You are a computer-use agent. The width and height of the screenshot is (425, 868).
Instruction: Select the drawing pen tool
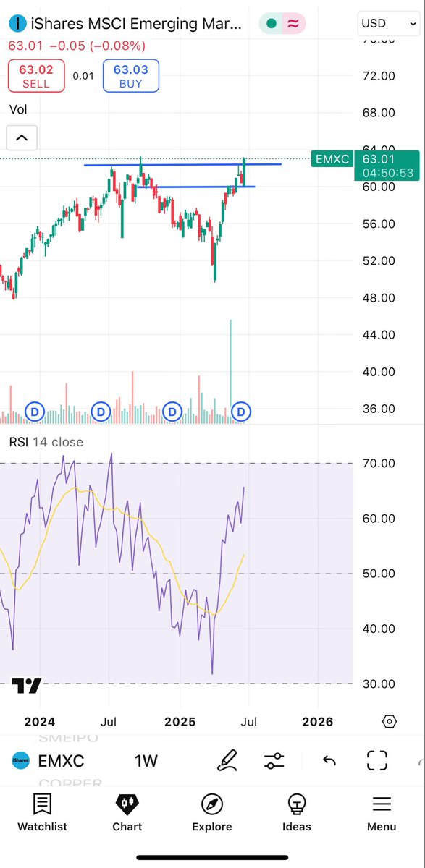tap(227, 760)
